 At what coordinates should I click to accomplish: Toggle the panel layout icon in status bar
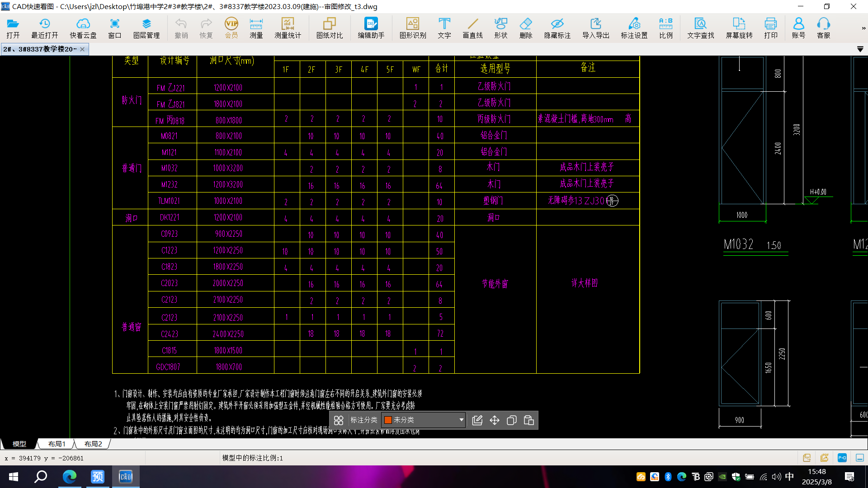[x=859, y=458]
